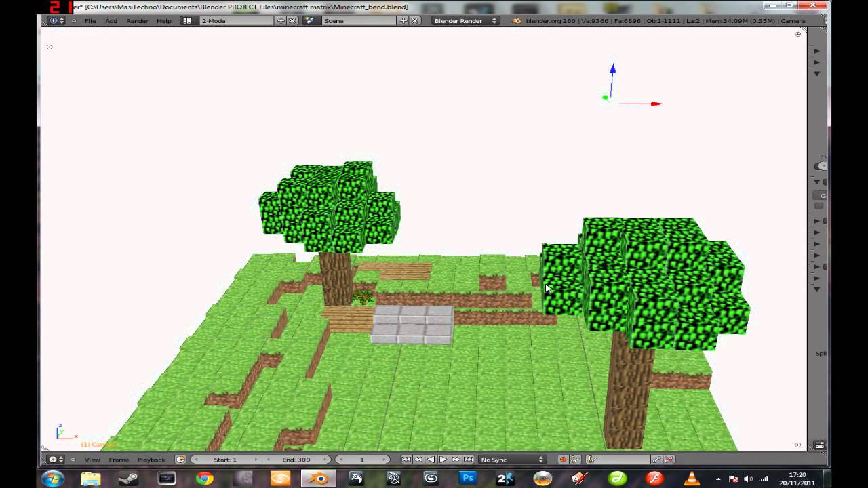Click the top-left viewport region toggle

point(50,47)
